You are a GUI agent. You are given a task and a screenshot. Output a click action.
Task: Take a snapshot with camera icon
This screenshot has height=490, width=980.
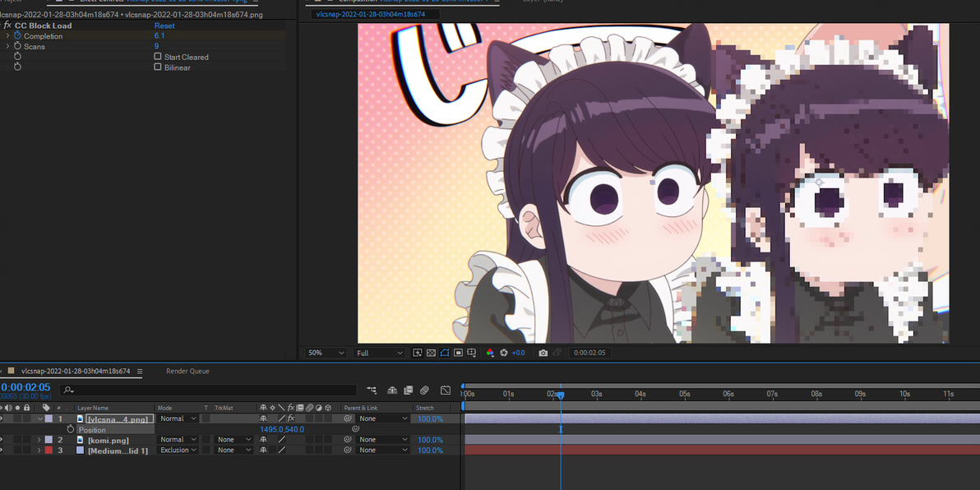point(543,354)
